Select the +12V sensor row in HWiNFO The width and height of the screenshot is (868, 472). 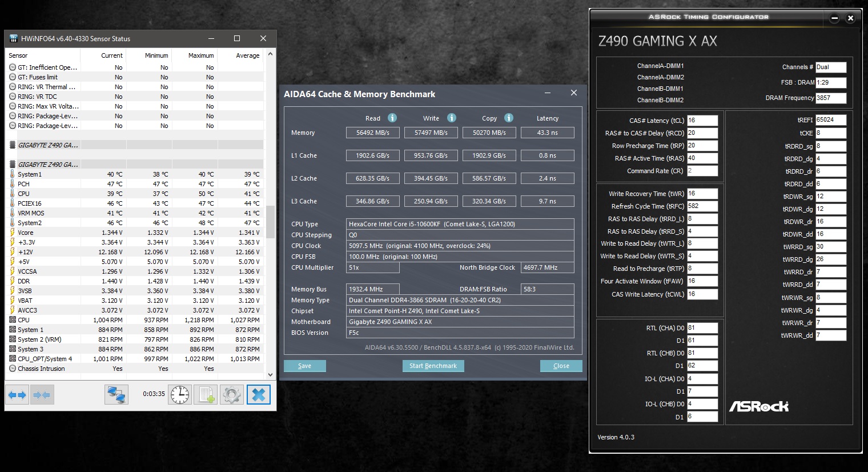pyautogui.click(x=135, y=252)
